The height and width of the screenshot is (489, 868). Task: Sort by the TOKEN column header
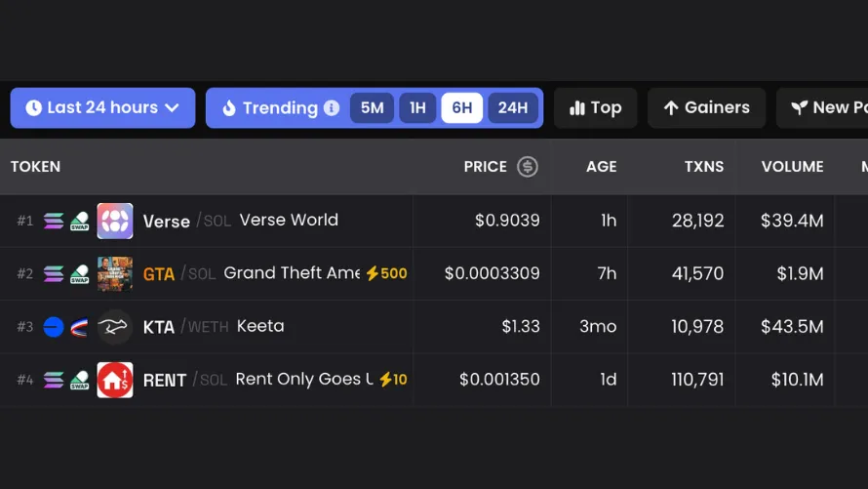click(x=35, y=167)
